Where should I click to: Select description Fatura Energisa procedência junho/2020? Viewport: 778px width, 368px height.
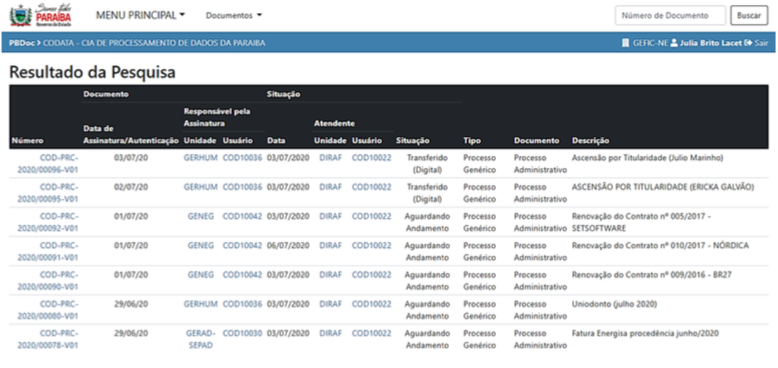(645, 333)
